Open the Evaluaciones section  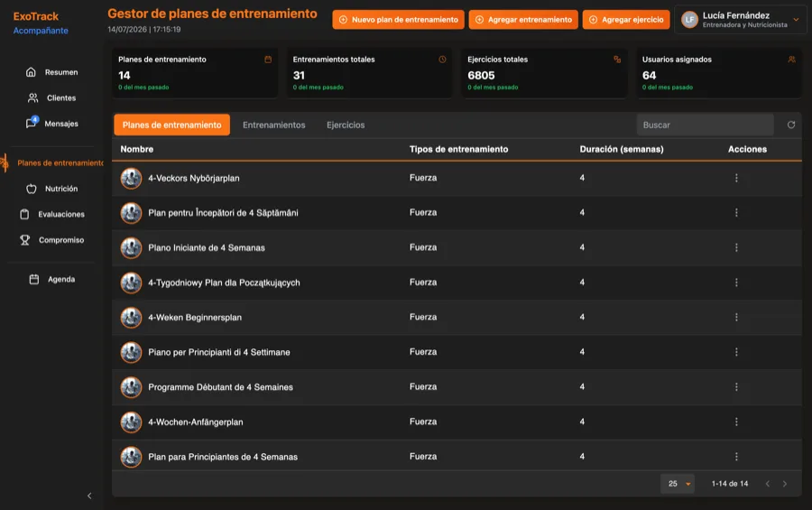tap(51, 214)
